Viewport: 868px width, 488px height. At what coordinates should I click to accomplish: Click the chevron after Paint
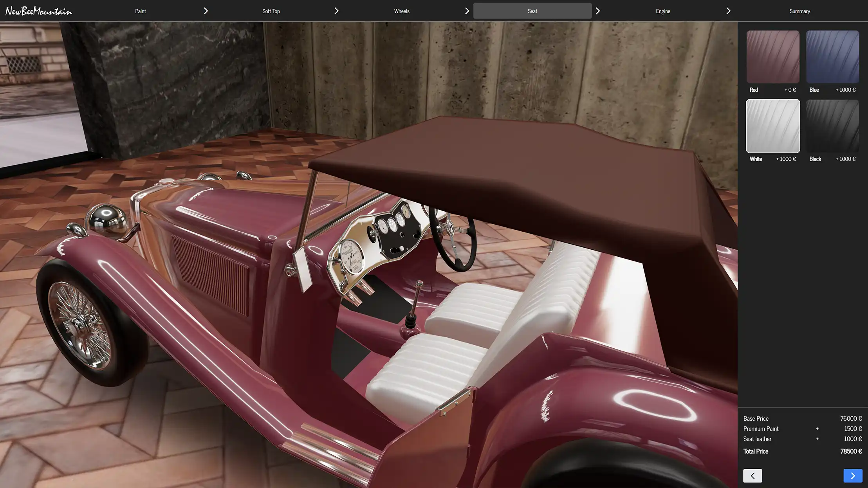pos(206,11)
